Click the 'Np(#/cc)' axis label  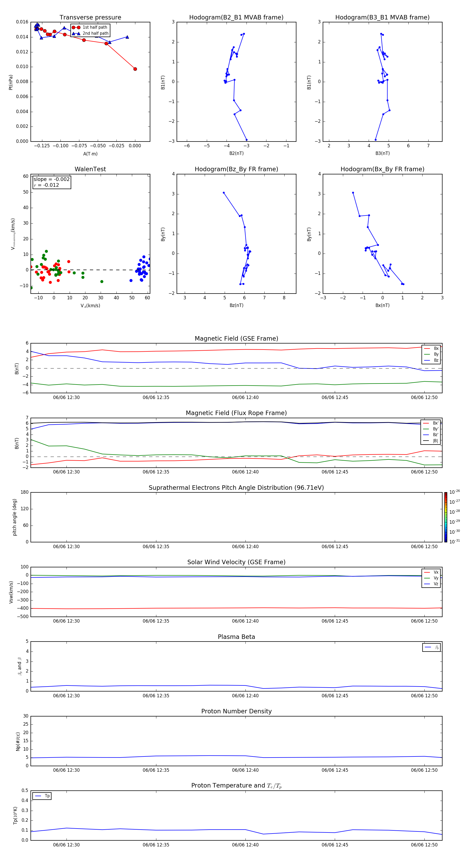(18, 741)
